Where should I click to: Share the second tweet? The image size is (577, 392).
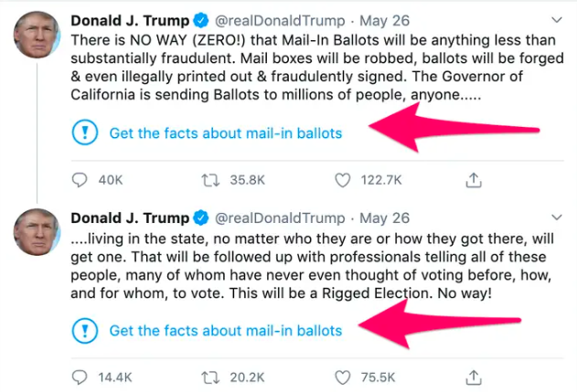473,376
